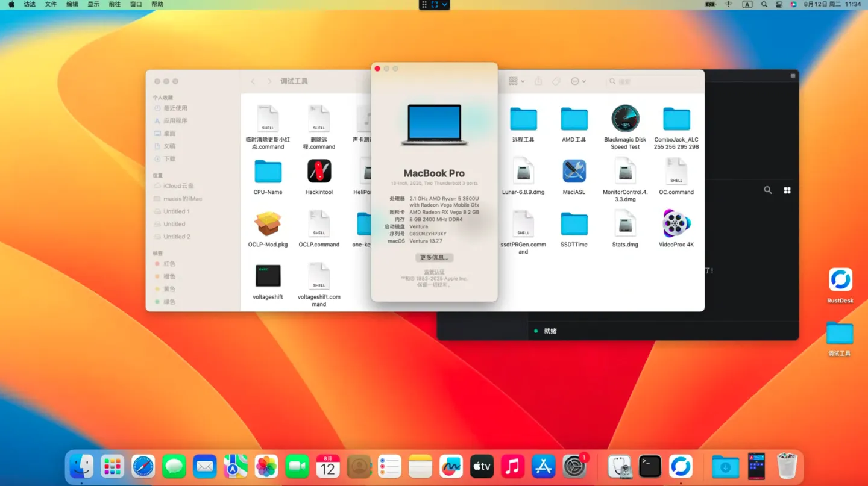Open the MaciASL application
Image resolution: width=868 pixels, height=486 pixels.
(574, 172)
